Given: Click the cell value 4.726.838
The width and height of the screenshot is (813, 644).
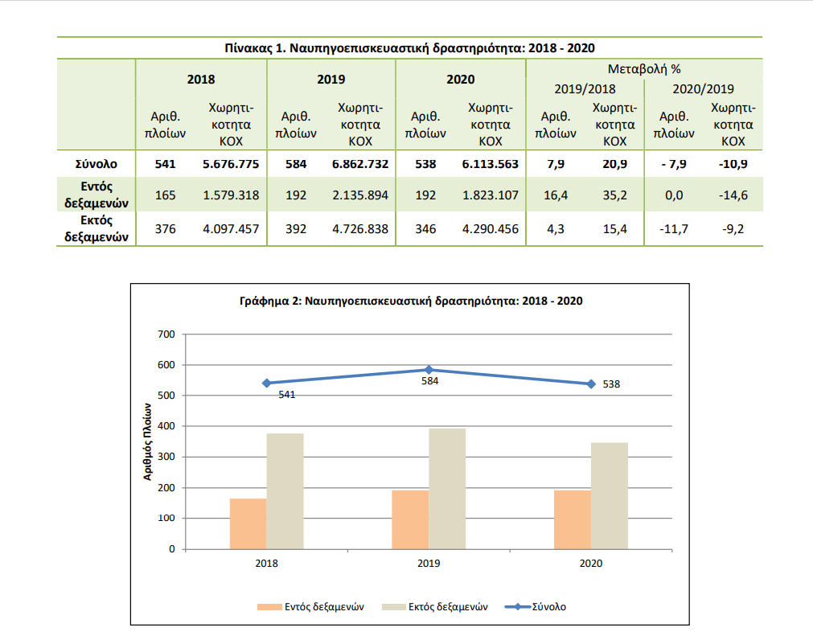Looking at the screenshot, I should coord(359,228).
